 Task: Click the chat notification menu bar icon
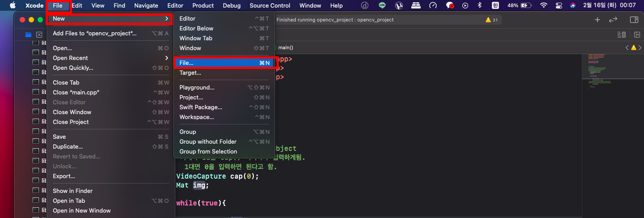point(450,5)
